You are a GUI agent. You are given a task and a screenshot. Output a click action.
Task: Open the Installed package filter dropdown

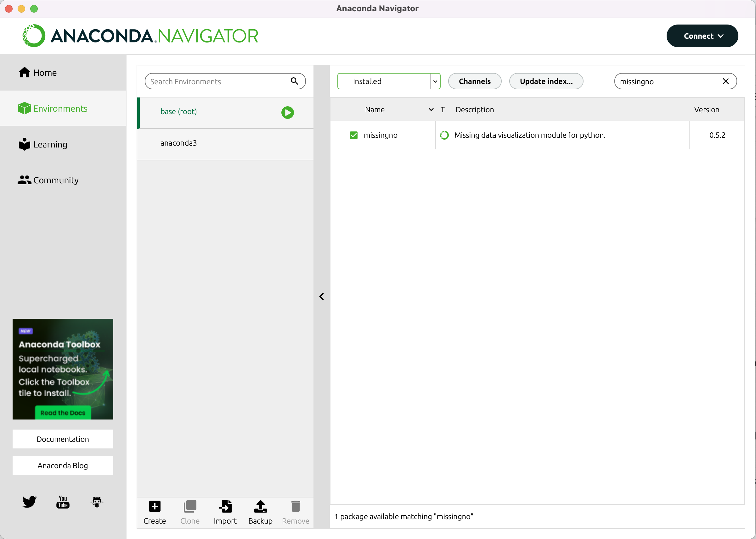click(435, 81)
